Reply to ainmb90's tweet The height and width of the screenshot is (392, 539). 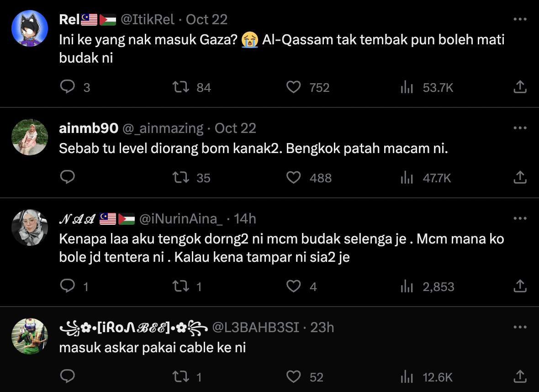tap(68, 177)
